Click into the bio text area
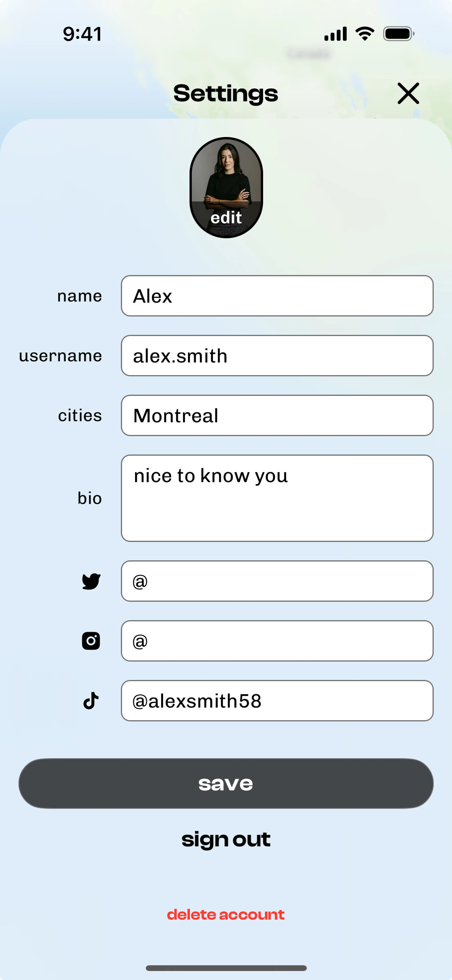452x980 pixels. point(277,498)
